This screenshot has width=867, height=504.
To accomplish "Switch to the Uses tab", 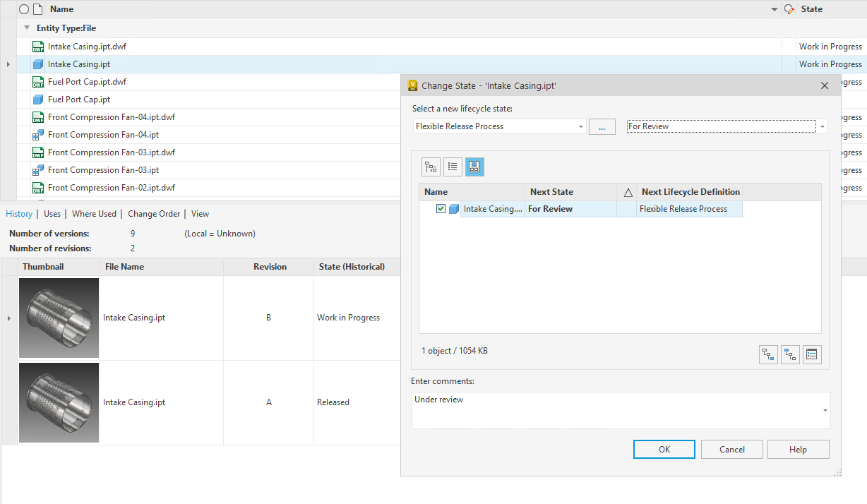I will (52, 213).
